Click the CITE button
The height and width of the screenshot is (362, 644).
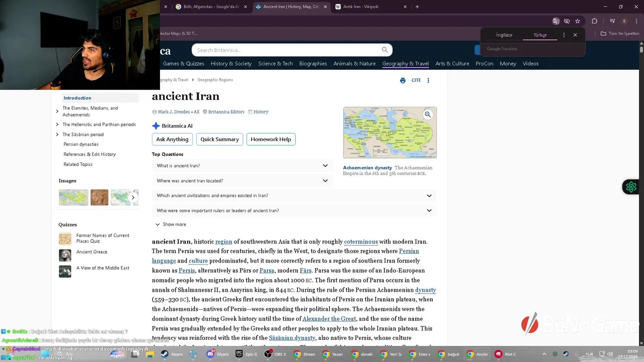[x=416, y=80]
